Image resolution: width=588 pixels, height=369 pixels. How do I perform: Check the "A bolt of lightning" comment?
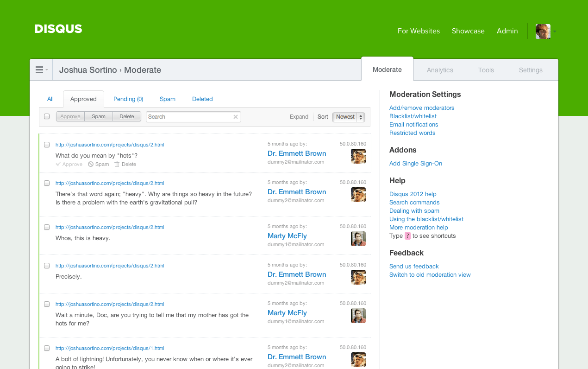(x=47, y=348)
